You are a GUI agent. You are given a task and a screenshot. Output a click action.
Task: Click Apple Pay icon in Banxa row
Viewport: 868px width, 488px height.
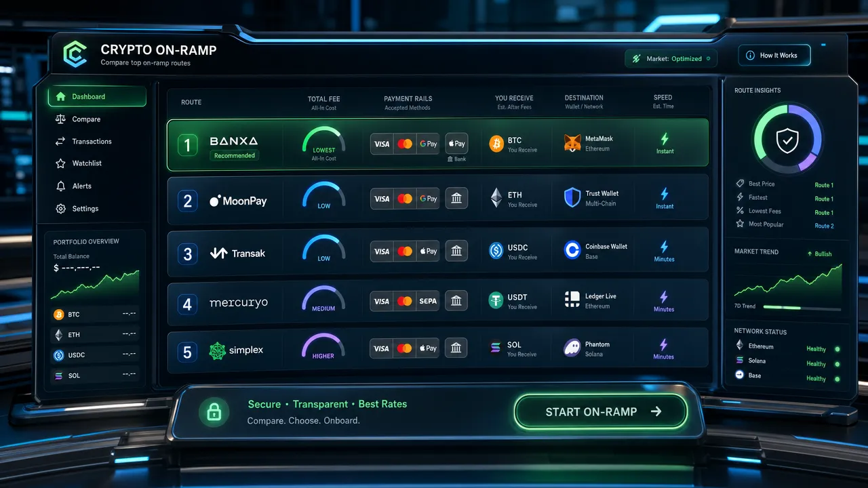pos(456,144)
